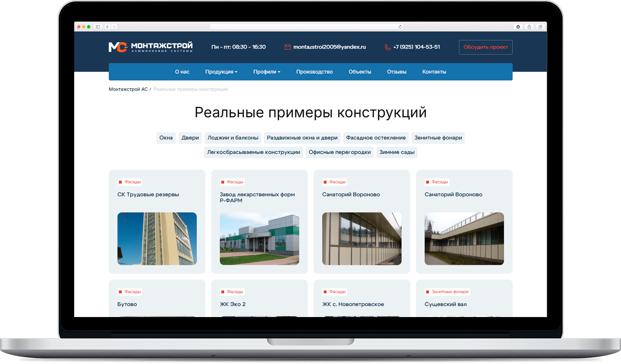Click the Обсудить проект button
Screen dimensions: 621x364
[486, 47]
